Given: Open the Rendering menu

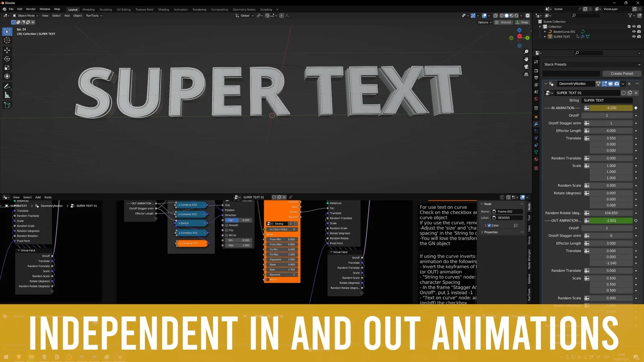Looking at the screenshot, I should [x=199, y=9].
